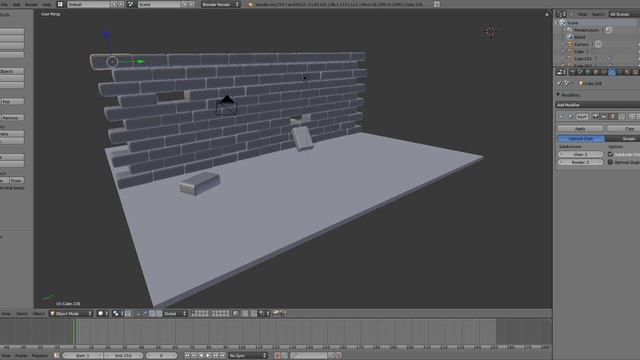Open the Blender Render engine dropdown
This screenshot has height=360, width=640.
click(x=221, y=4)
